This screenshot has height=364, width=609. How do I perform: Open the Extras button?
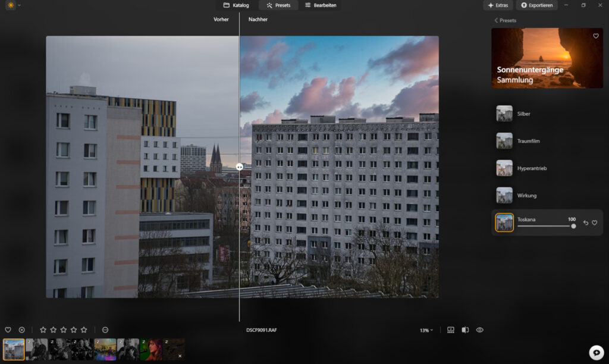498,5
